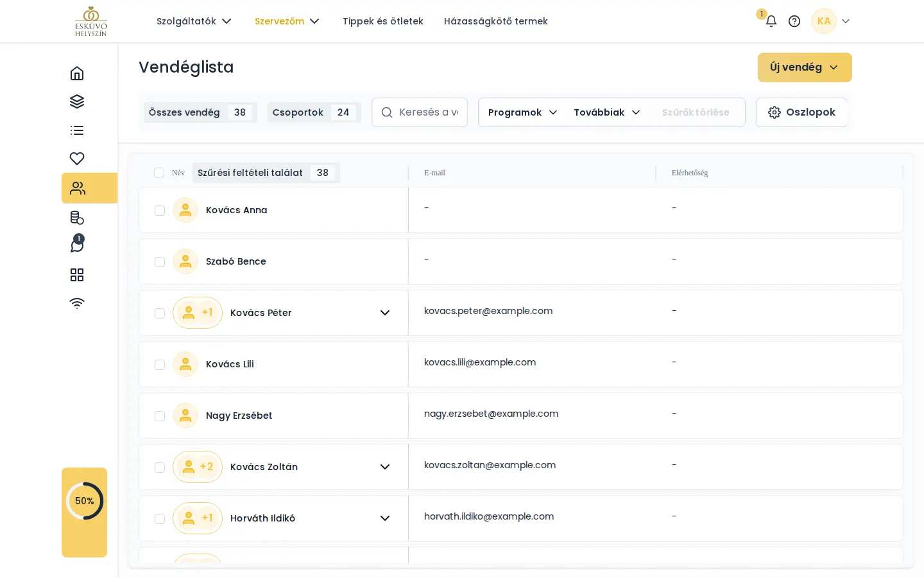Open the budget coins sidebar icon

77,218
